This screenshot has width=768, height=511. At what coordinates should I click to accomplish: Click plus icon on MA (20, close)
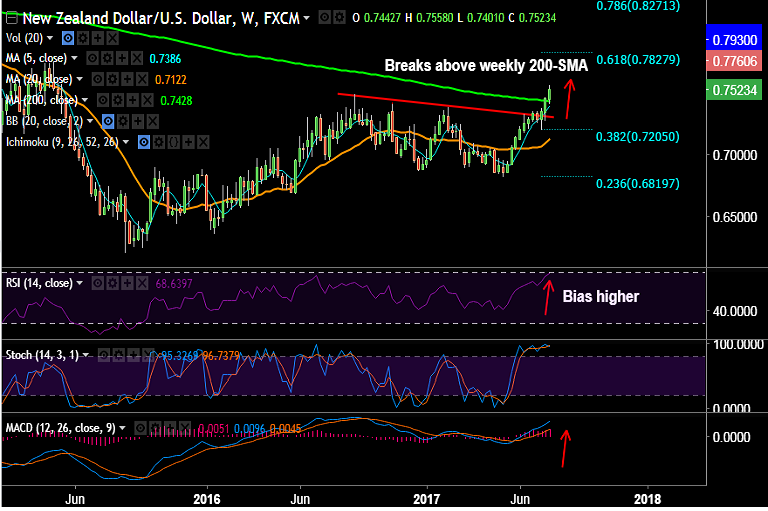coord(127,79)
